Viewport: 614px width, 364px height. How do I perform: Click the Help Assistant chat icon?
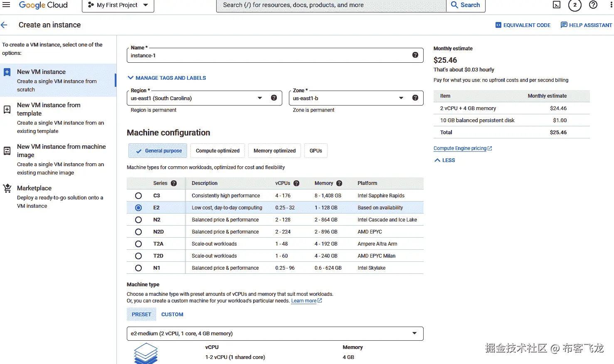pyautogui.click(x=564, y=25)
